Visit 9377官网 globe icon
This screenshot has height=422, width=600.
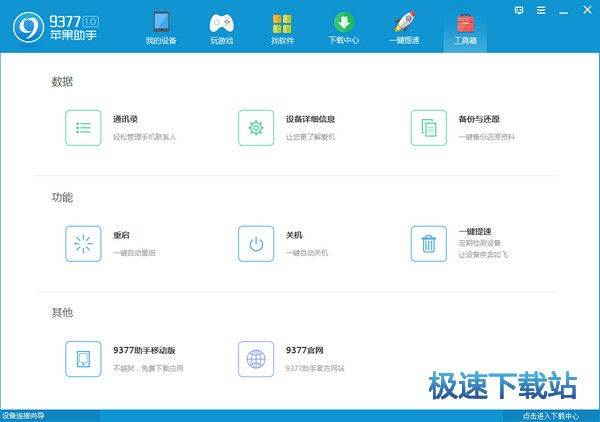click(256, 359)
